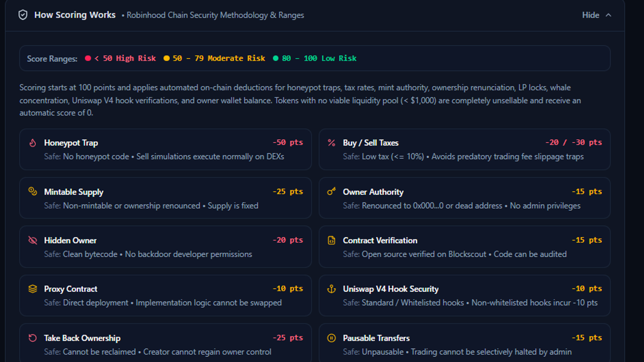This screenshot has height=362, width=644.
Task: Click the '-20 / -30 pts' value
Action: click(x=574, y=142)
